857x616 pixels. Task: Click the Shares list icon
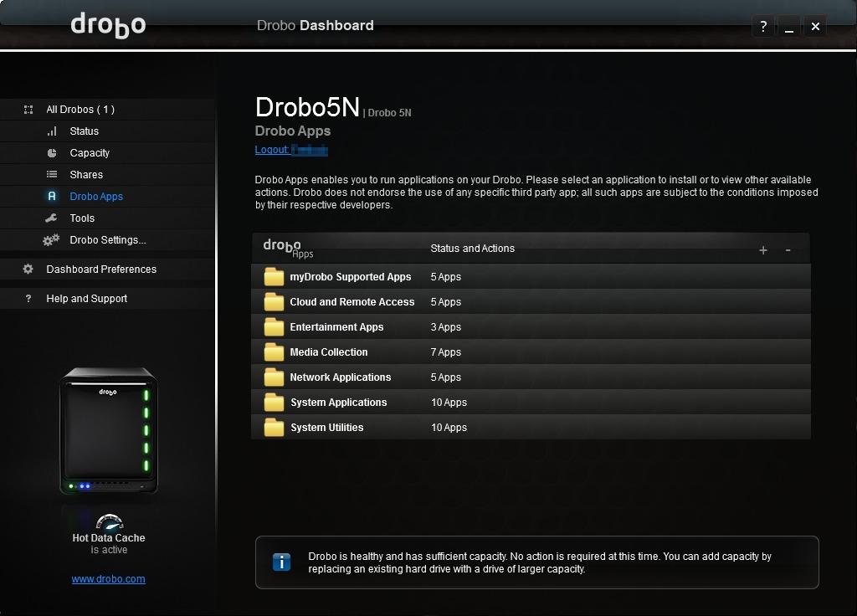pyautogui.click(x=52, y=174)
